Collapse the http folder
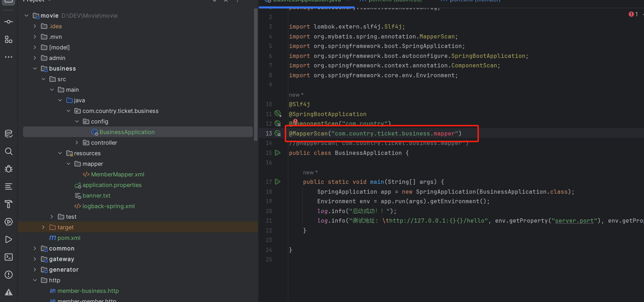Screen dimensions: 644x302 coord(35,280)
